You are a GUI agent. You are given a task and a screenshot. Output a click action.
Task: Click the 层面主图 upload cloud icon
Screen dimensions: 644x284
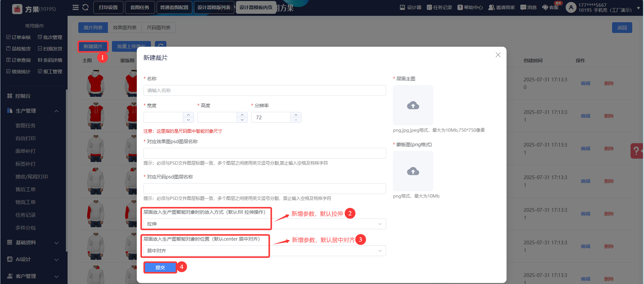pyautogui.click(x=413, y=106)
